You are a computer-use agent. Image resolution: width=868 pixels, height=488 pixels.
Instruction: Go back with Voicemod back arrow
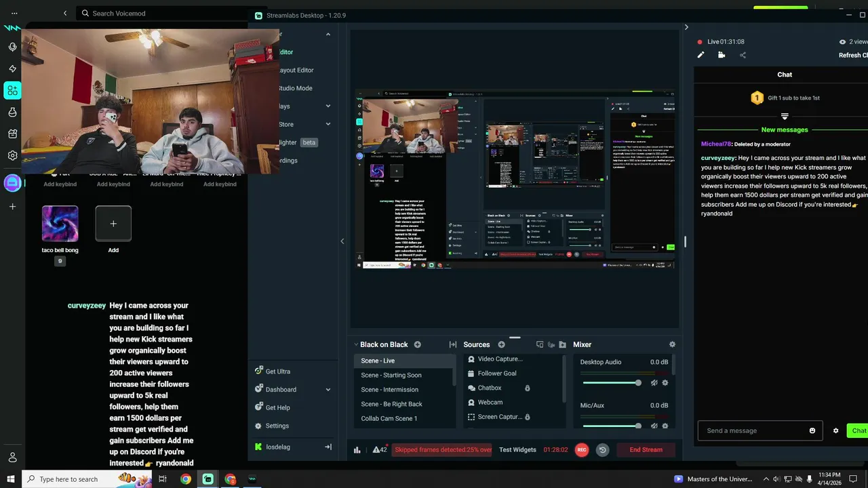point(65,13)
